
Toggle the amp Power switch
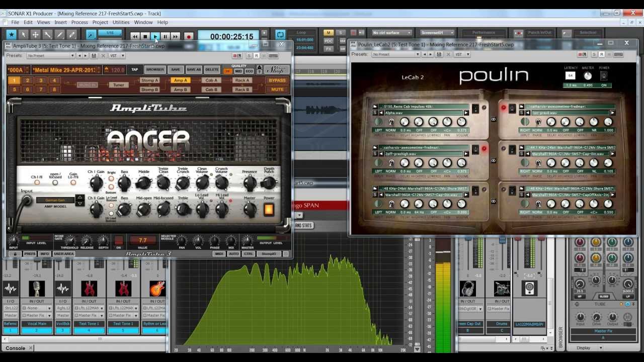[269, 210]
